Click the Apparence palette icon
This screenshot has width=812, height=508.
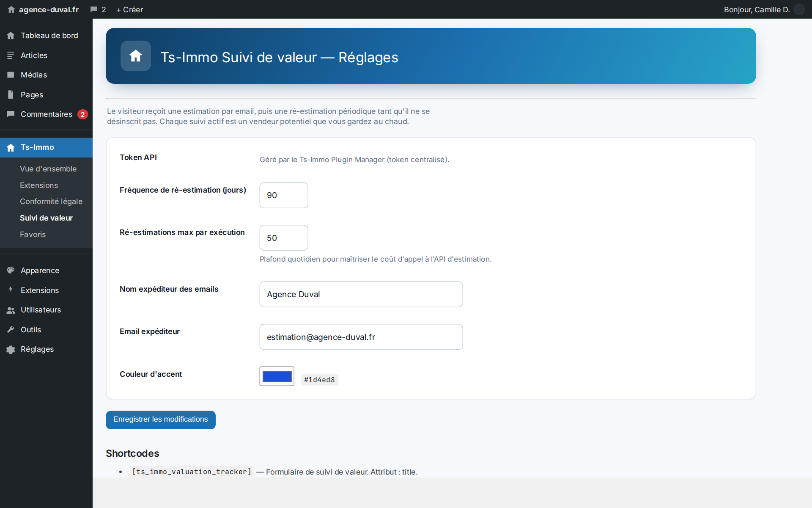point(11,270)
